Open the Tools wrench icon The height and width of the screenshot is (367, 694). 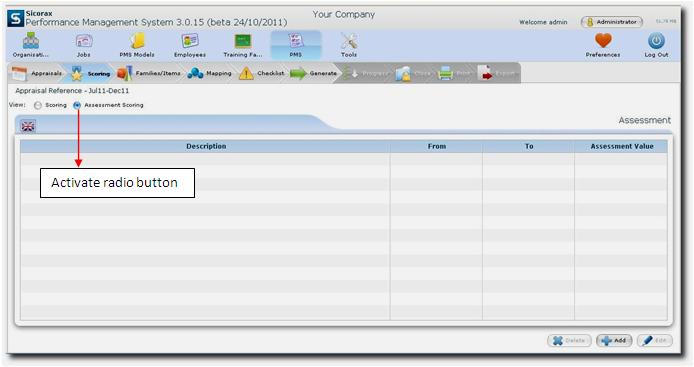349,41
